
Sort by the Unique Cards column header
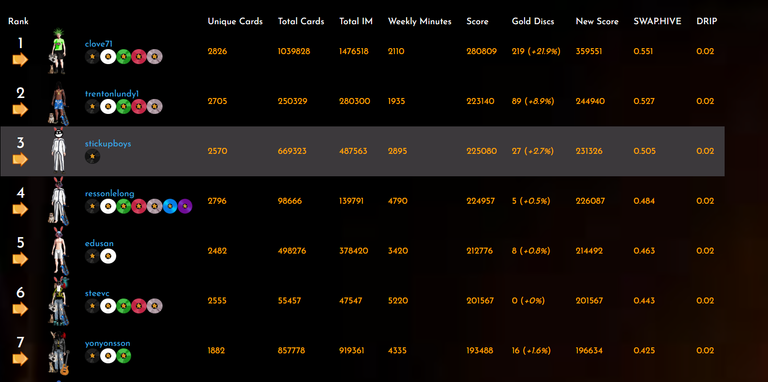235,22
